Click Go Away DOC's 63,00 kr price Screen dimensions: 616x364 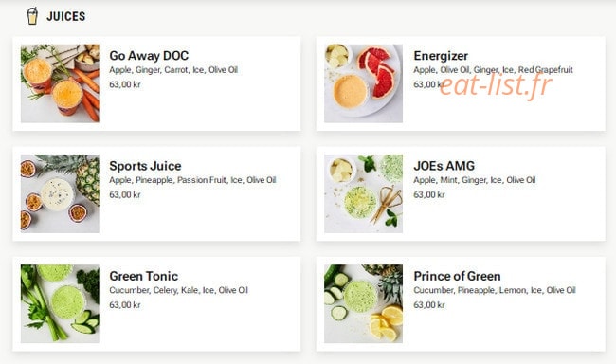click(125, 84)
